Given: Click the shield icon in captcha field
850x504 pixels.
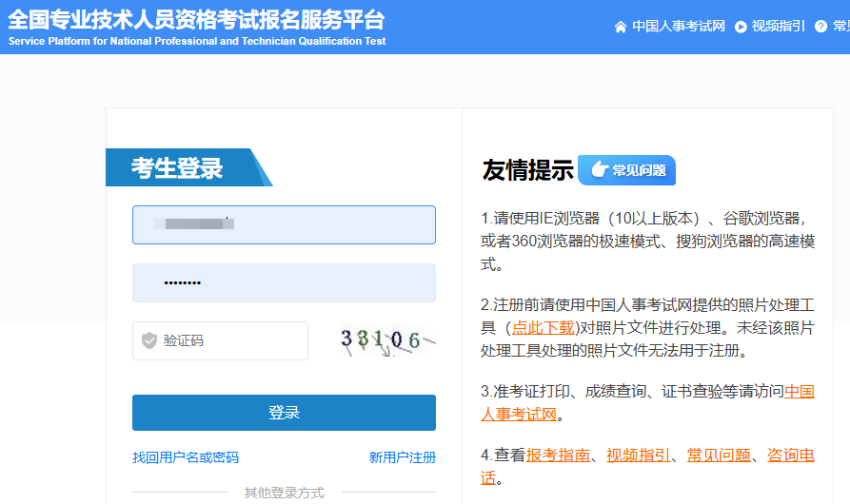Looking at the screenshot, I should [148, 340].
